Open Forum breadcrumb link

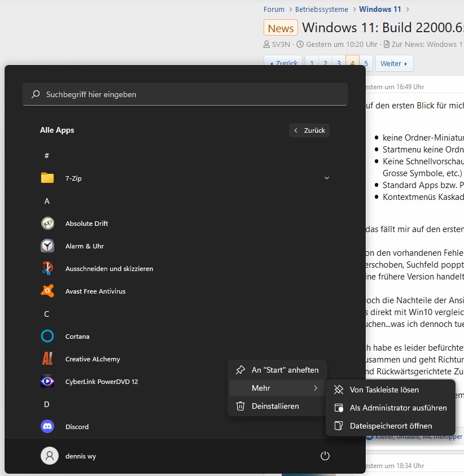[274, 10]
